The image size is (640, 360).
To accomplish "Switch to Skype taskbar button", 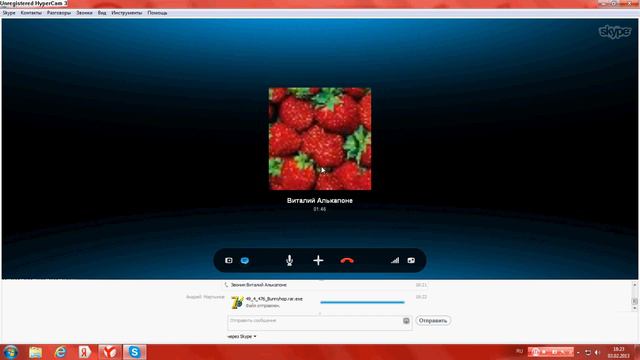I will (x=134, y=352).
